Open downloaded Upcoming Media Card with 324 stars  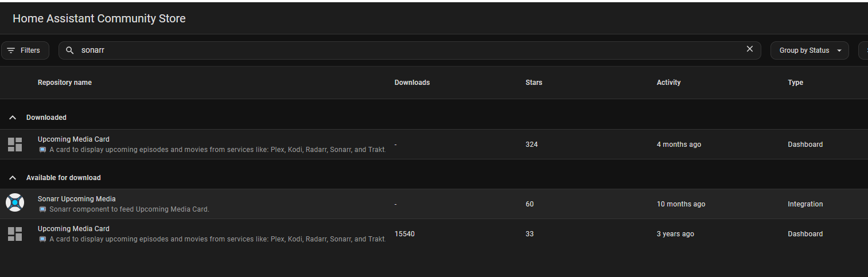tap(73, 139)
